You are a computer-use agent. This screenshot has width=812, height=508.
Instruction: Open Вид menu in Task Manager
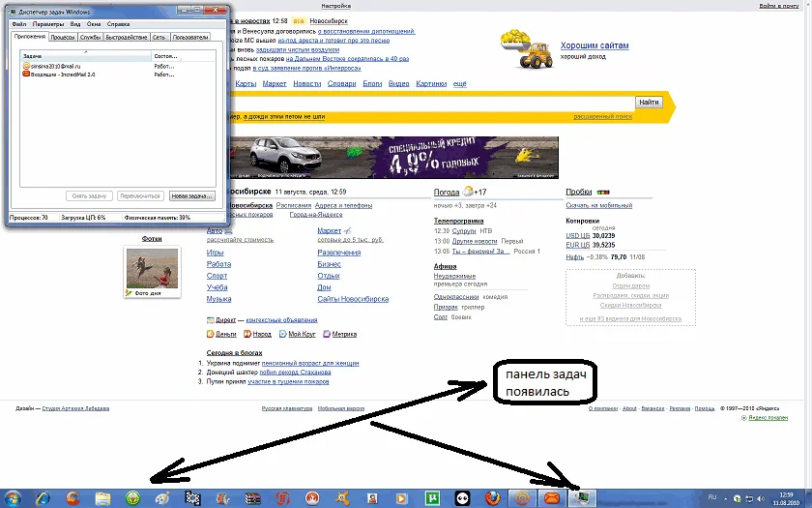coord(75,24)
